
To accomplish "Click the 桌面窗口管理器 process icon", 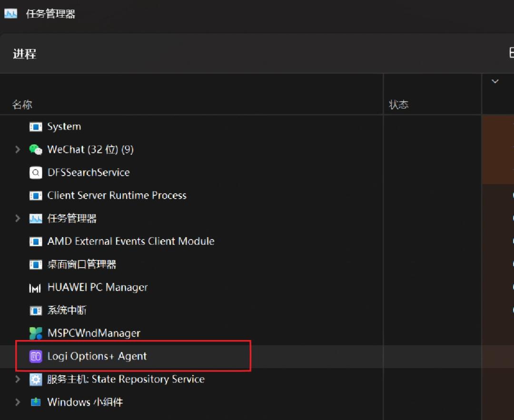I will point(36,264).
